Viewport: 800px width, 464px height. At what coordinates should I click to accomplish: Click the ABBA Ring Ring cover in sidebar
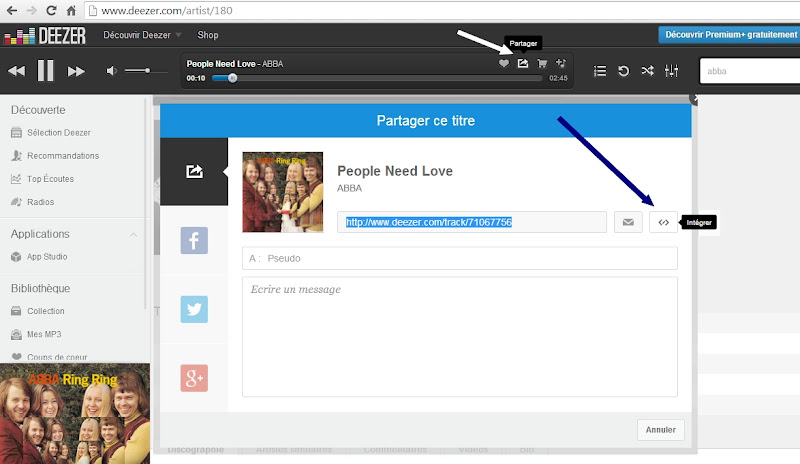click(x=75, y=413)
